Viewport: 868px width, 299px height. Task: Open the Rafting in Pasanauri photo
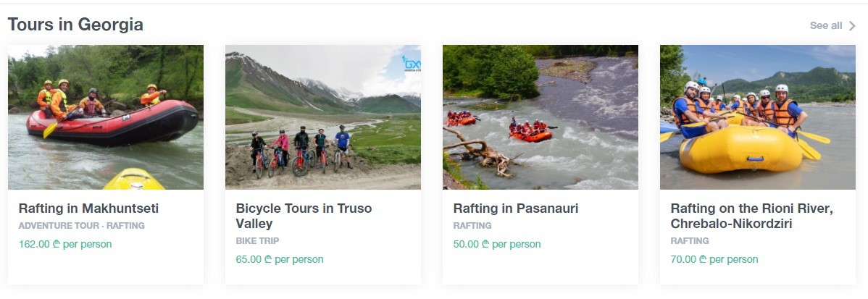[x=541, y=117]
